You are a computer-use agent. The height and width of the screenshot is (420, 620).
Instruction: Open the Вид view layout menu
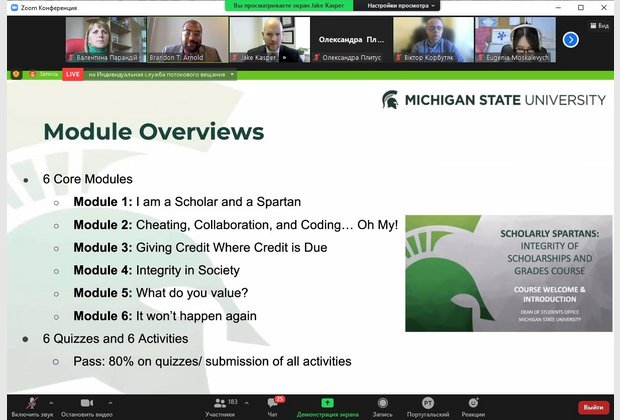[x=599, y=26]
